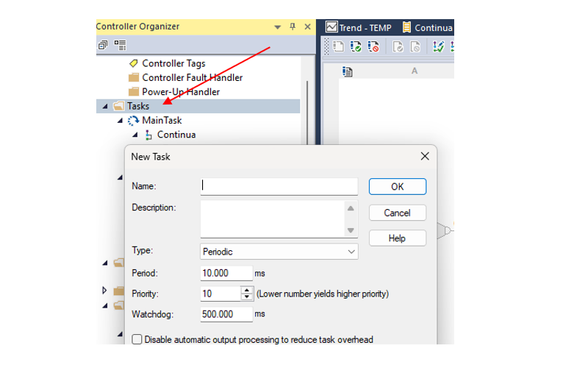Open the Controller Organizer window position menu arrow
588x379 pixels.
tap(278, 27)
